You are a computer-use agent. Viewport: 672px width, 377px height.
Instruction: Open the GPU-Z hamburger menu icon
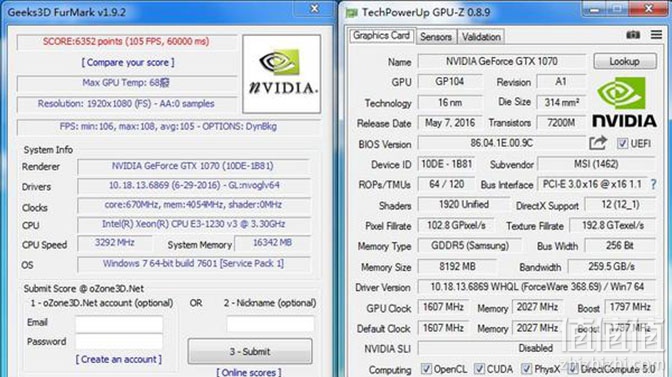click(x=656, y=35)
